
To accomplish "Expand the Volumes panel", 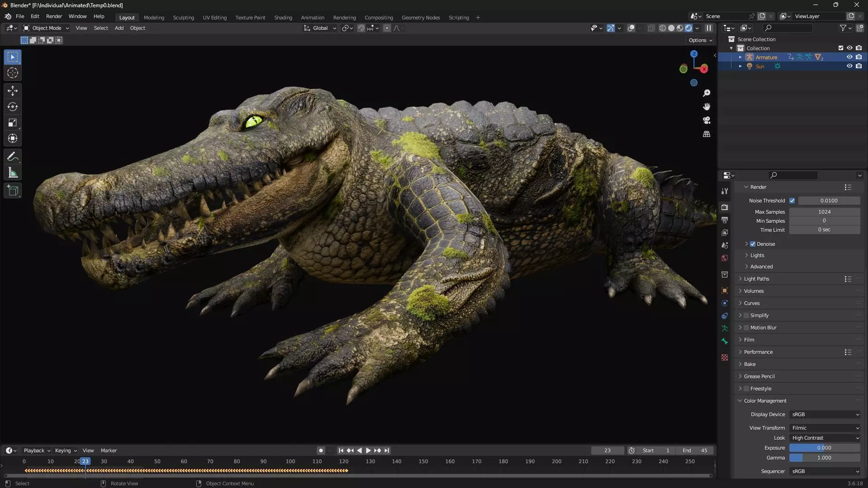I will (x=754, y=291).
